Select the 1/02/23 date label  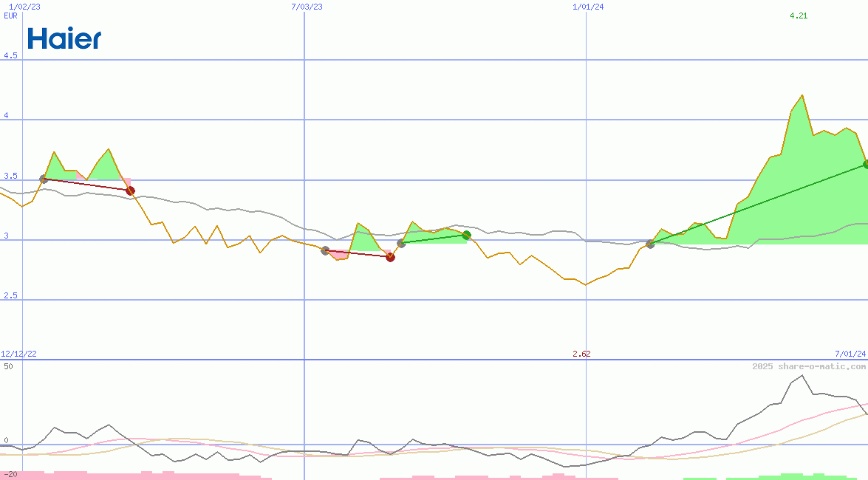(x=23, y=7)
